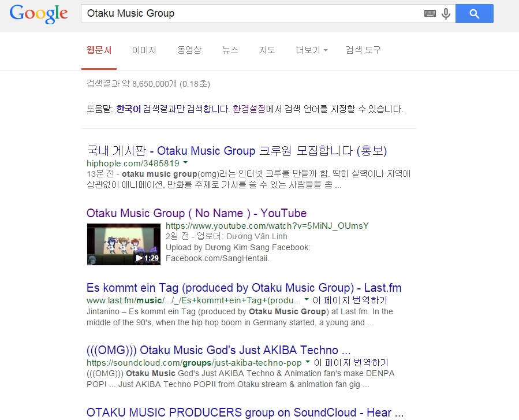Viewport: 519px width, 420px height.
Task: Open the 환경설정 preferences link
Action: (249, 109)
